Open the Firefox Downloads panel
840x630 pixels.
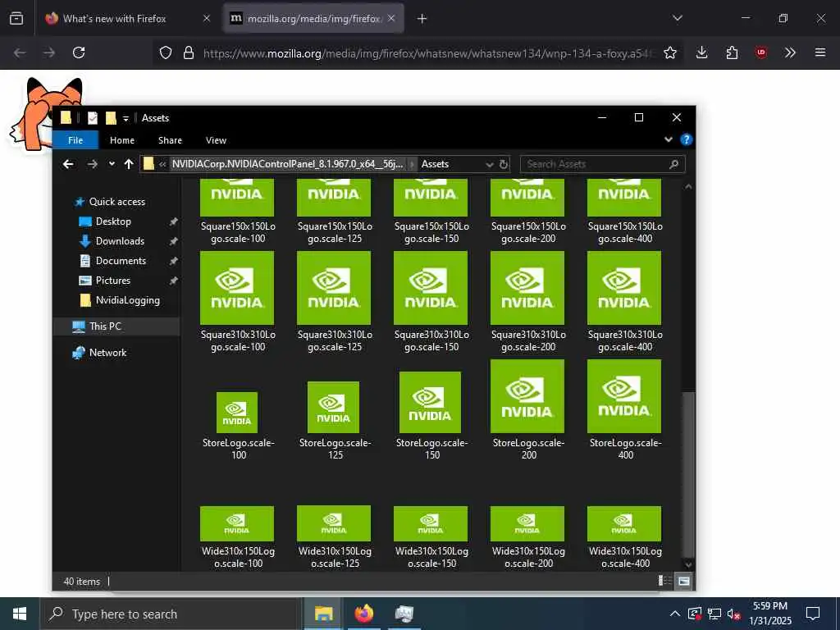[x=702, y=52]
